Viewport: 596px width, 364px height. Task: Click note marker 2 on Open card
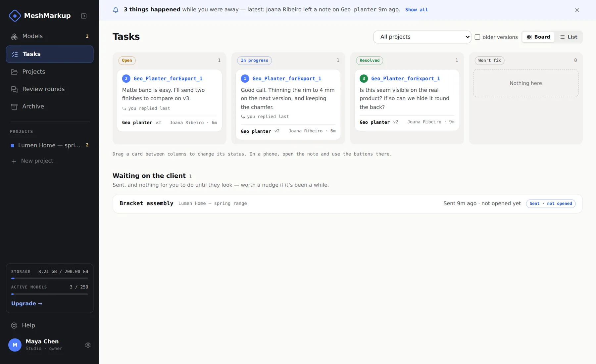[126, 79]
